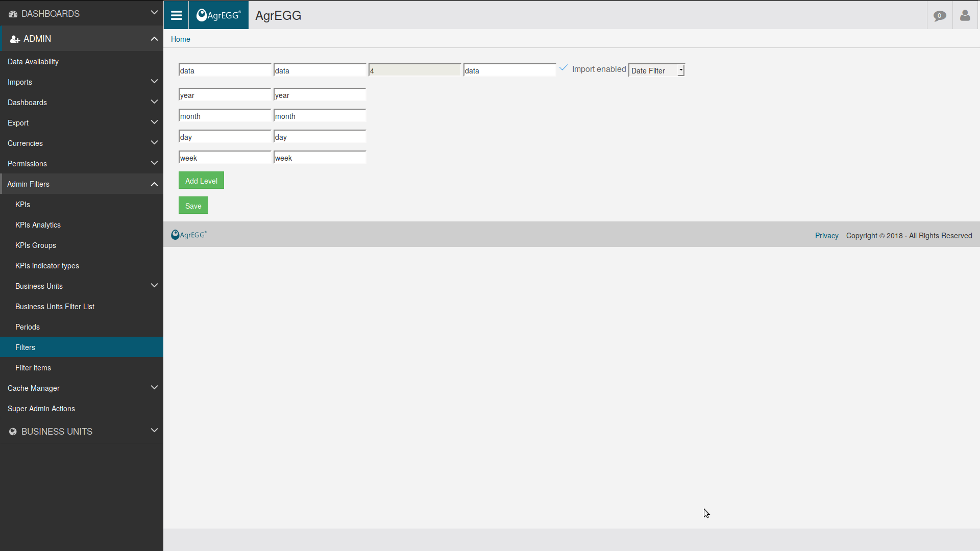Select the Filters menu item
The width and height of the screenshot is (980, 551).
[82, 347]
